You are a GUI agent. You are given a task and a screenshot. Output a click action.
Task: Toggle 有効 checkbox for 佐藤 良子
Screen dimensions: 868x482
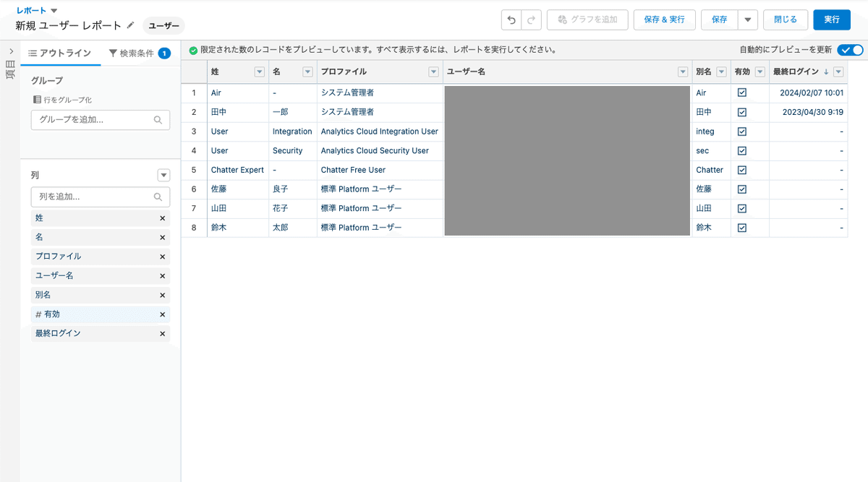point(742,189)
